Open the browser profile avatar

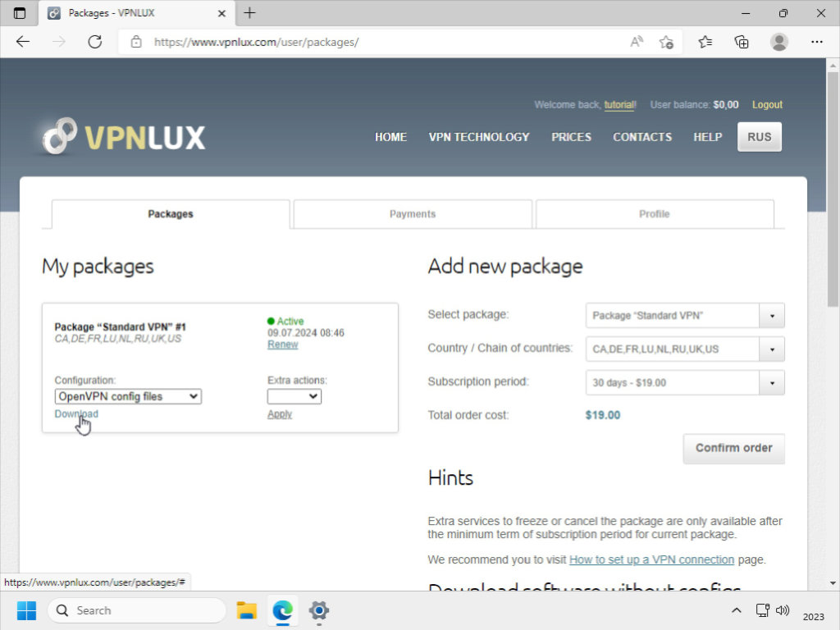(x=779, y=42)
